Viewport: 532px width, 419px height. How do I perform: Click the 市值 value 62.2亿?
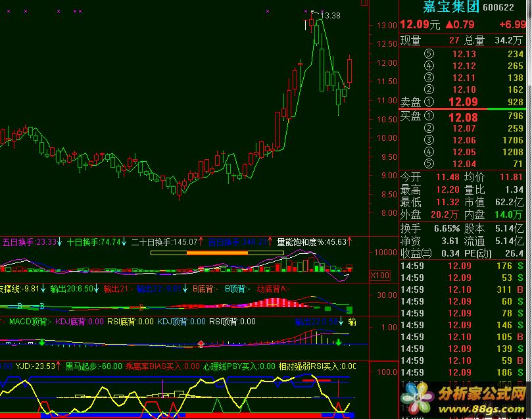click(509, 202)
